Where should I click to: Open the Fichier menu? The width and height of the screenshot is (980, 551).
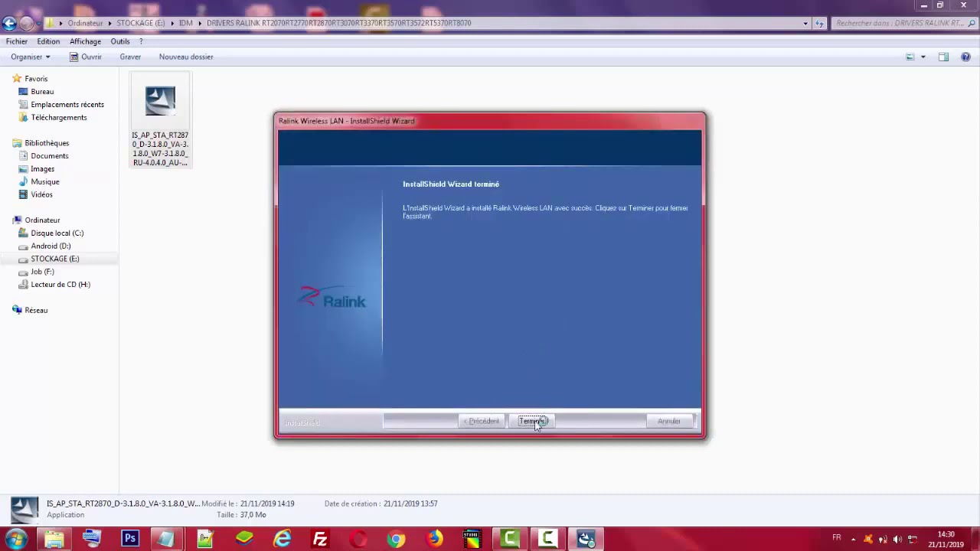17,41
